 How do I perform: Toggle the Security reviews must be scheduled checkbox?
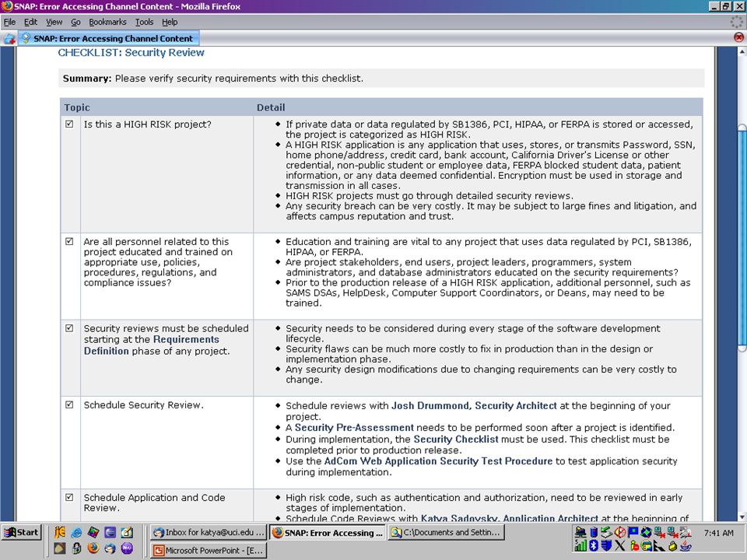(x=69, y=327)
